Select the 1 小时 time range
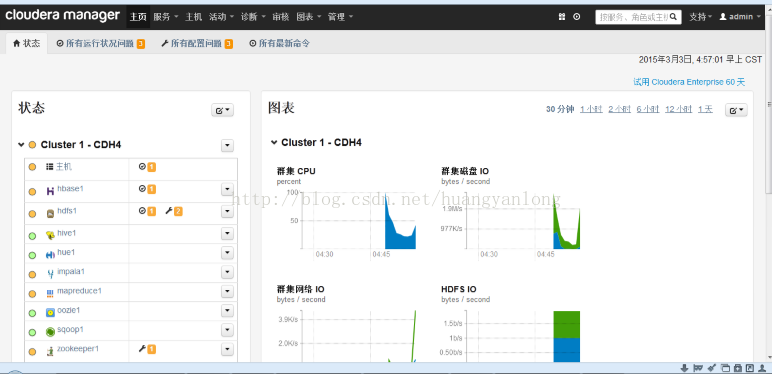This screenshot has height=376, width=772. pos(591,109)
